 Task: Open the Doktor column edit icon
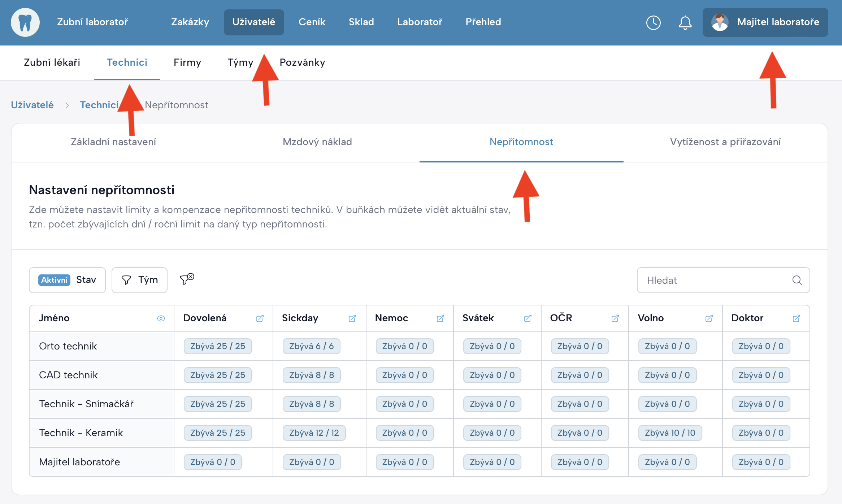(796, 318)
